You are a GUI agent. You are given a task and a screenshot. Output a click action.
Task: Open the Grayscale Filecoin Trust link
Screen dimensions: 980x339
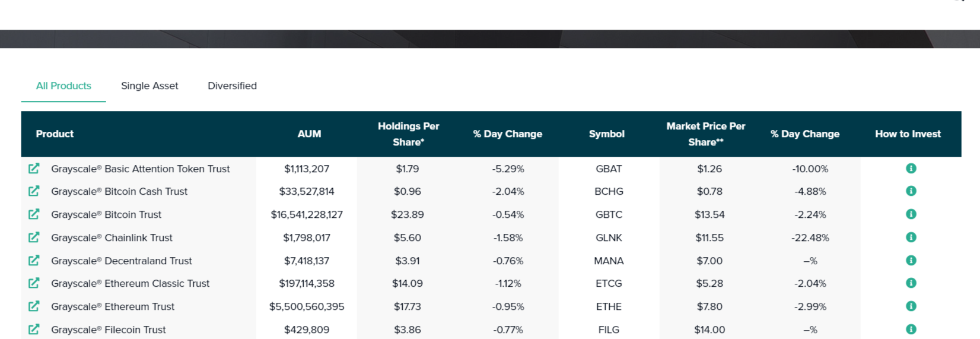coord(109,330)
